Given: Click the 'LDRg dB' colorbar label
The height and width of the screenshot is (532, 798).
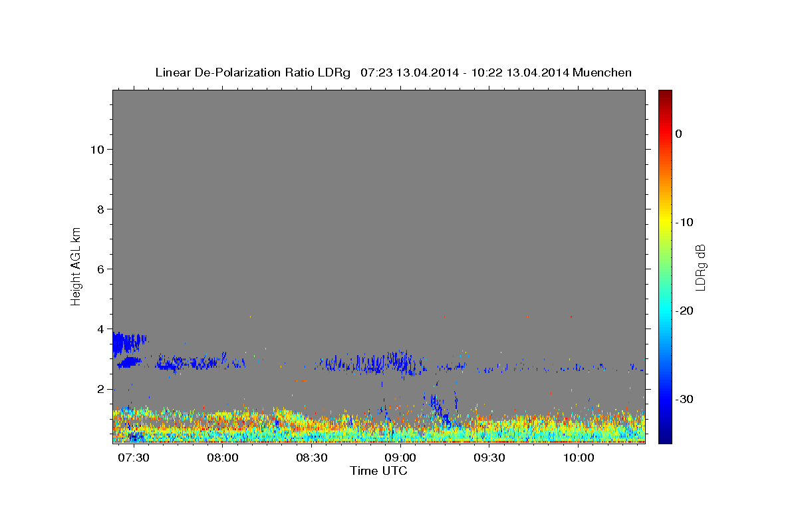Looking at the screenshot, I should tap(700, 267).
